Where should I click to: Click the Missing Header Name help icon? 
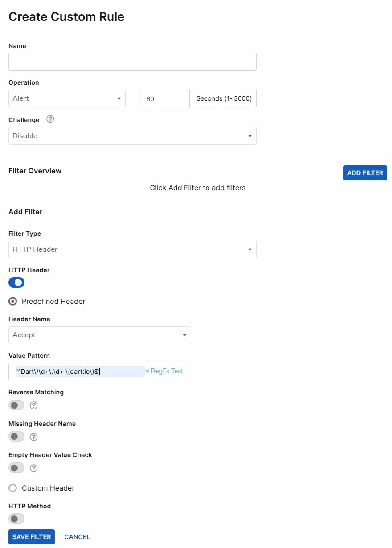tap(33, 437)
